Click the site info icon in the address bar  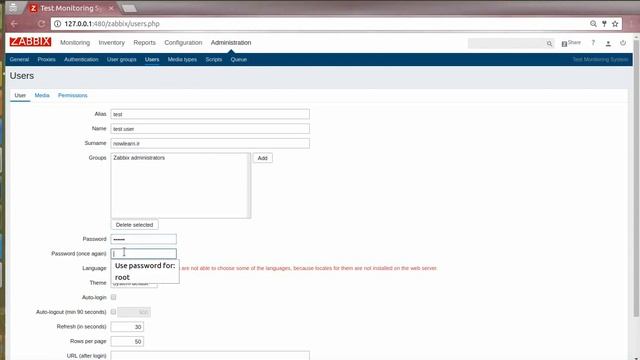[58, 24]
